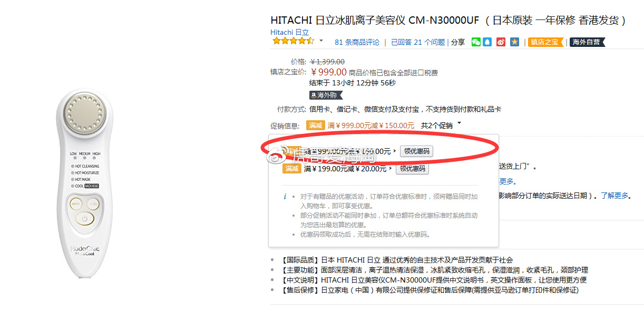
Task: Click 商品价格已包含全部进口税费 note
Action: click(x=393, y=73)
